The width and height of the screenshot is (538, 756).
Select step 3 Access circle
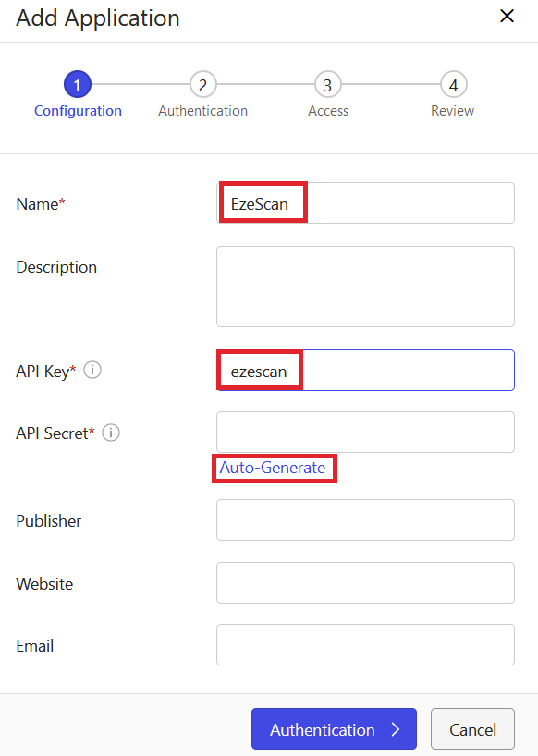tap(328, 85)
